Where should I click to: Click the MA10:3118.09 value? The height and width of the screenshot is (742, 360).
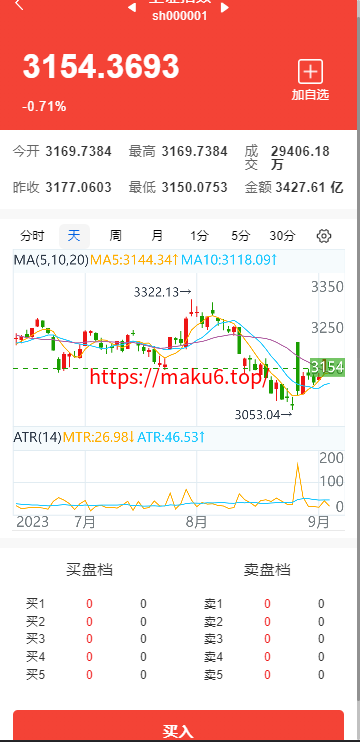(x=228, y=260)
